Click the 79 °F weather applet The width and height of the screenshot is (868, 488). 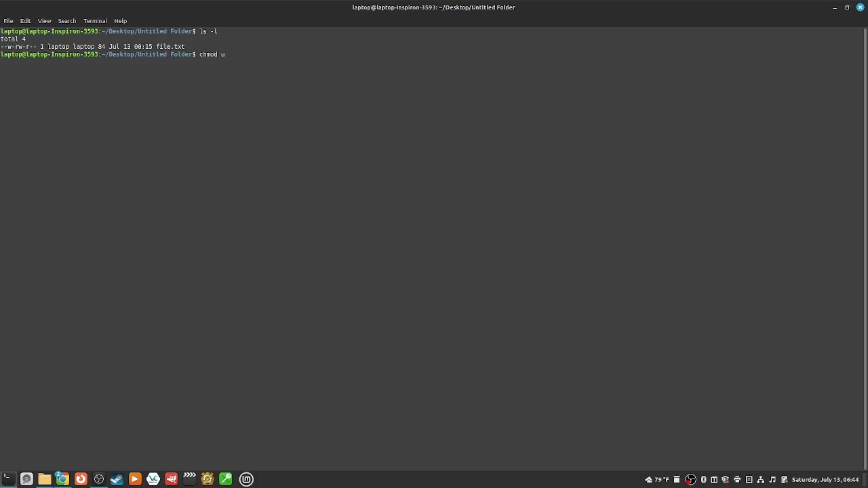coord(656,480)
